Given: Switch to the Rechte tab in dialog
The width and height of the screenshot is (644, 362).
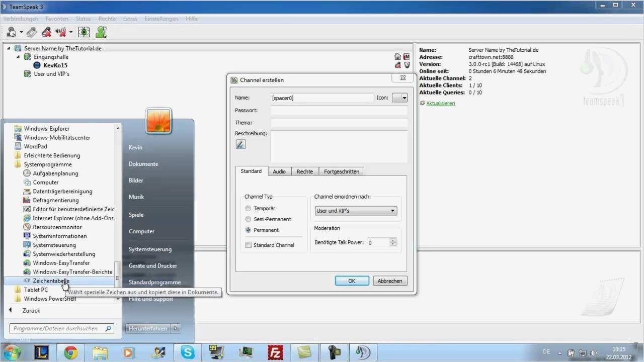Looking at the screenshot, I should point(305,171).
